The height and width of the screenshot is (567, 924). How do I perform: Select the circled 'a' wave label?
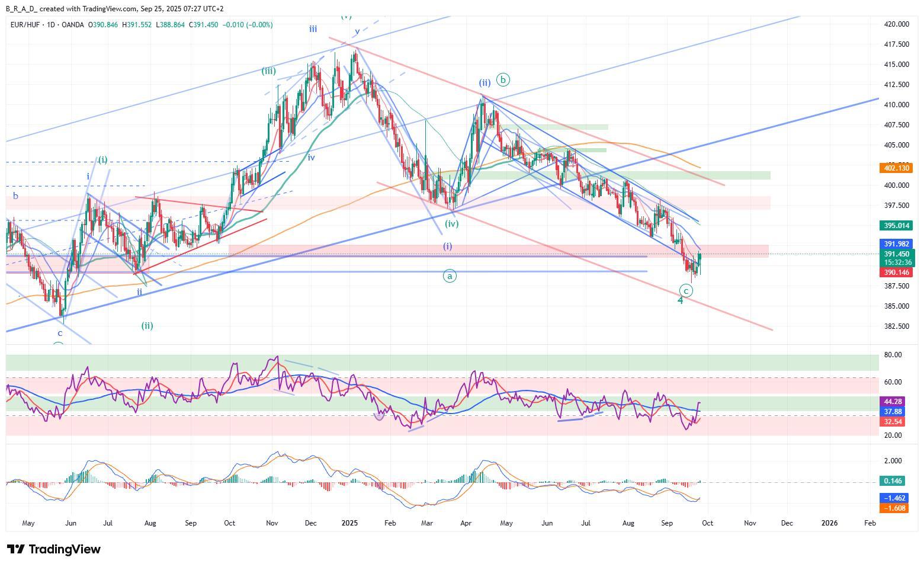[x=450, y=276]
